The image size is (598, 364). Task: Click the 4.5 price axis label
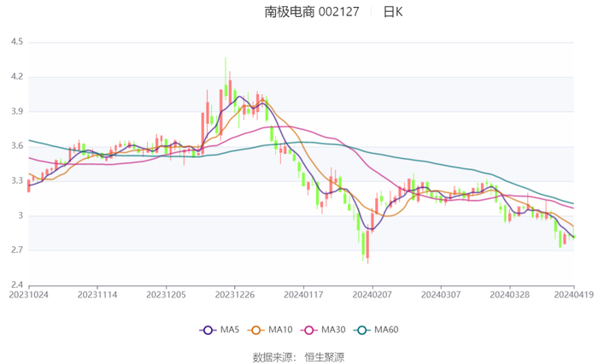[17, 42]
